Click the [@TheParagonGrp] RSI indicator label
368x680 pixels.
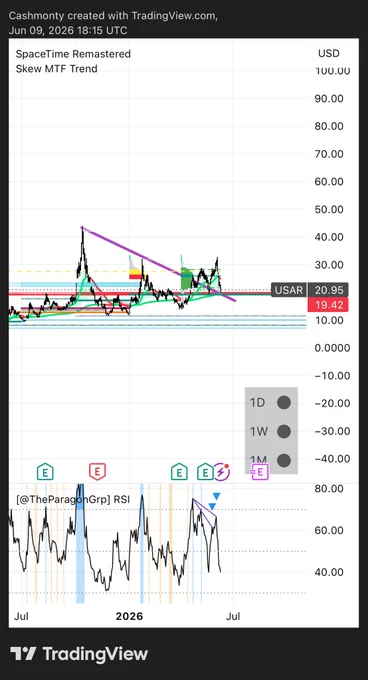point(73,500)
